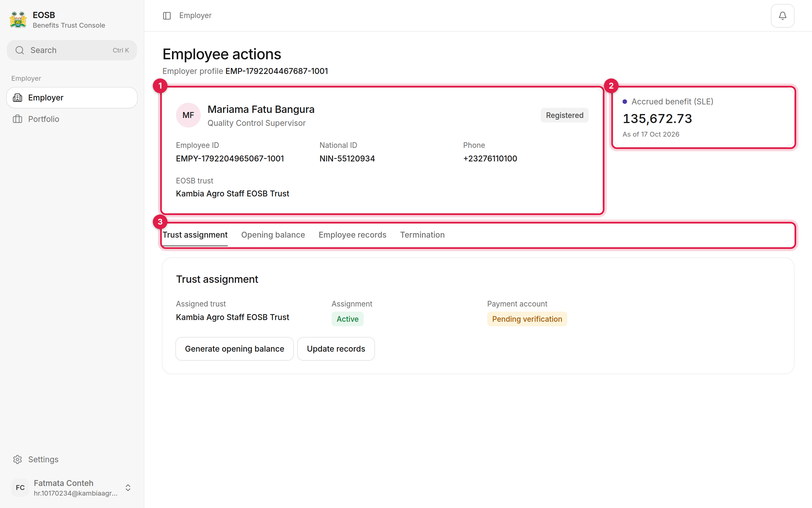This screenshot has height=508, width=812.
Task: Toggle the sidebar panel icon
Action: point(167,16)
